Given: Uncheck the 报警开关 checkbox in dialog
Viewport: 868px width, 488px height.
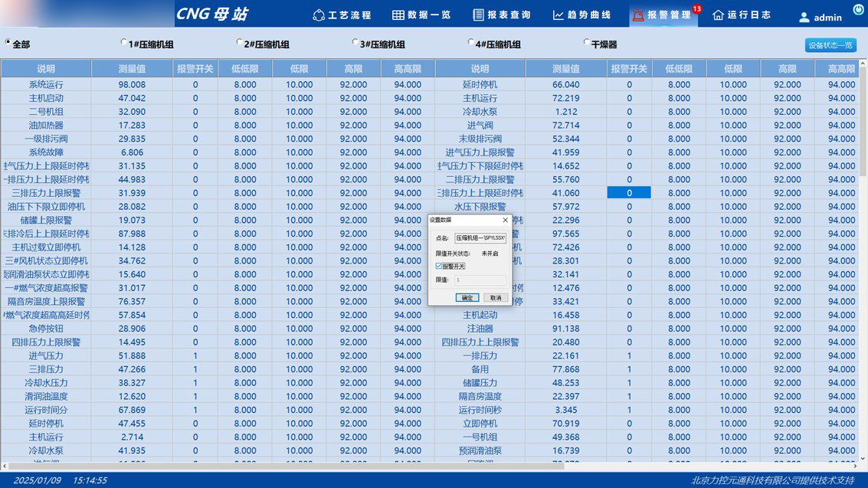Looking at the screenshot, I should 439,266.
